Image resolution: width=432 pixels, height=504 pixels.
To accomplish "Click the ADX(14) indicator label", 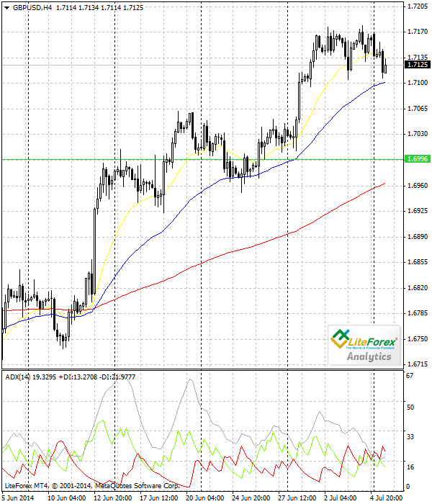I will (19, 377).
